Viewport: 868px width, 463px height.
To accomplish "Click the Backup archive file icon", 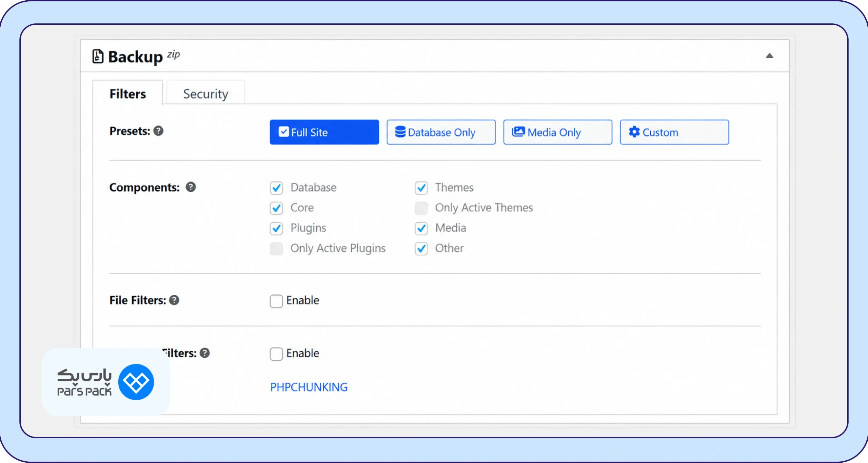I will coord(98,56).
